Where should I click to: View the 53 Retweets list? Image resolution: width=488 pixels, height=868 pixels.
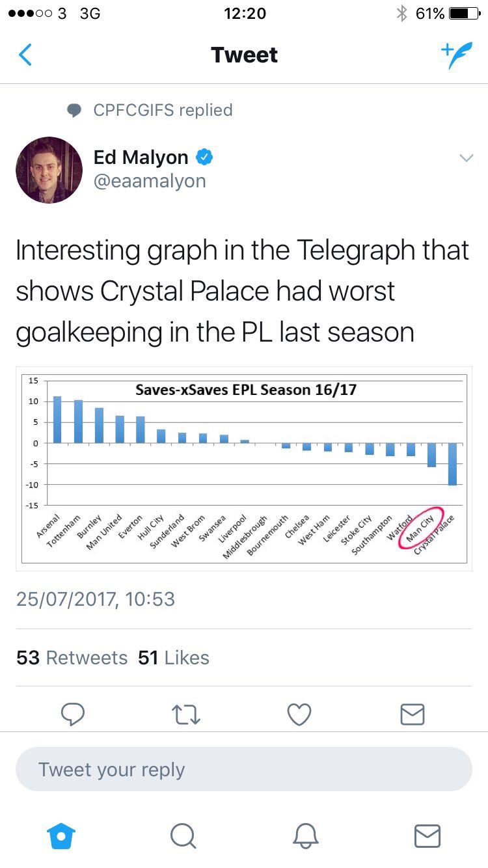(x=72, y=658)
